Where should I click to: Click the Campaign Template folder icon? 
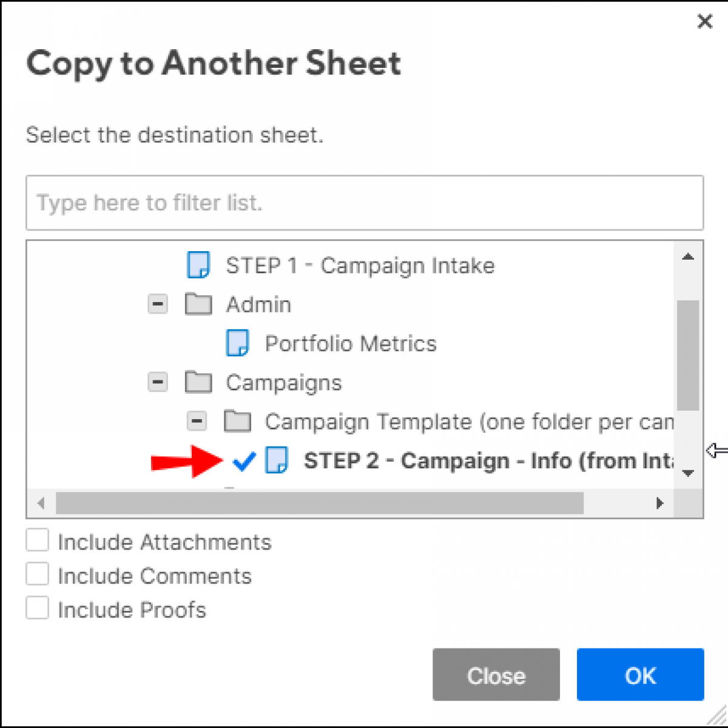tap(238, 421)
